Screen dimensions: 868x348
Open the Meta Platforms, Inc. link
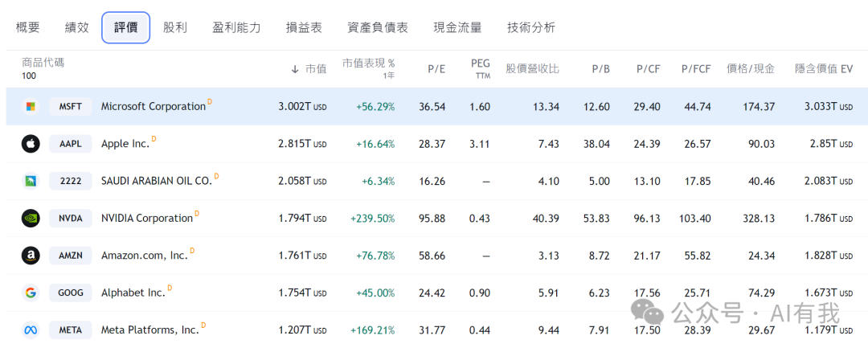coord(149,330)
